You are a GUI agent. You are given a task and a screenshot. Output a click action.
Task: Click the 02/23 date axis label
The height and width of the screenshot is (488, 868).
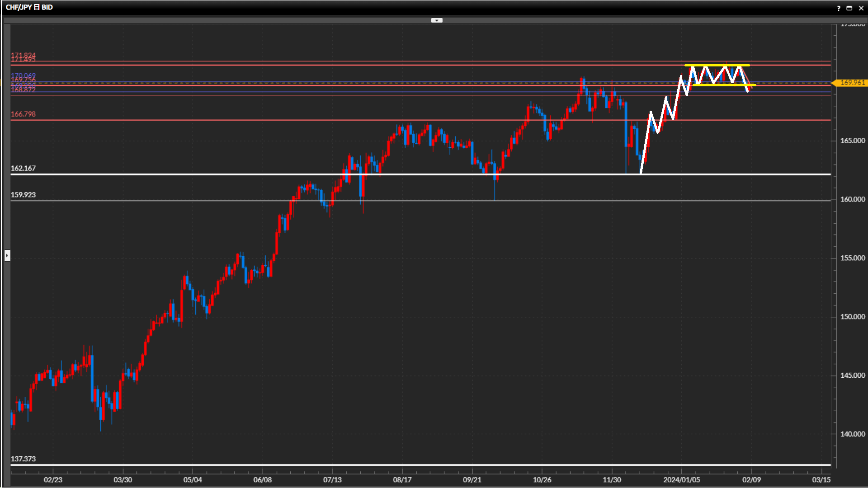(53, 479)
